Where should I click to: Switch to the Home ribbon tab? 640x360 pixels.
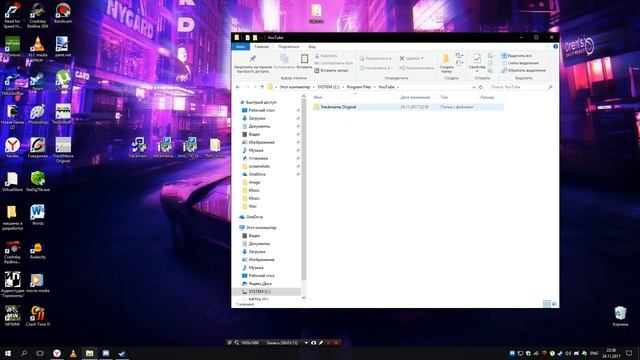pyautogui.click(x=262, y=47)
